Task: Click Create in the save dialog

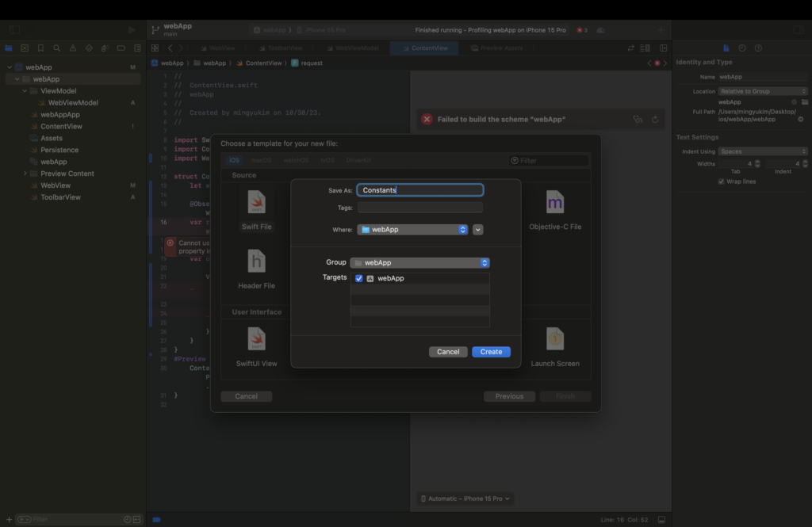Action: pyautogui.click(x=491, y=352)
